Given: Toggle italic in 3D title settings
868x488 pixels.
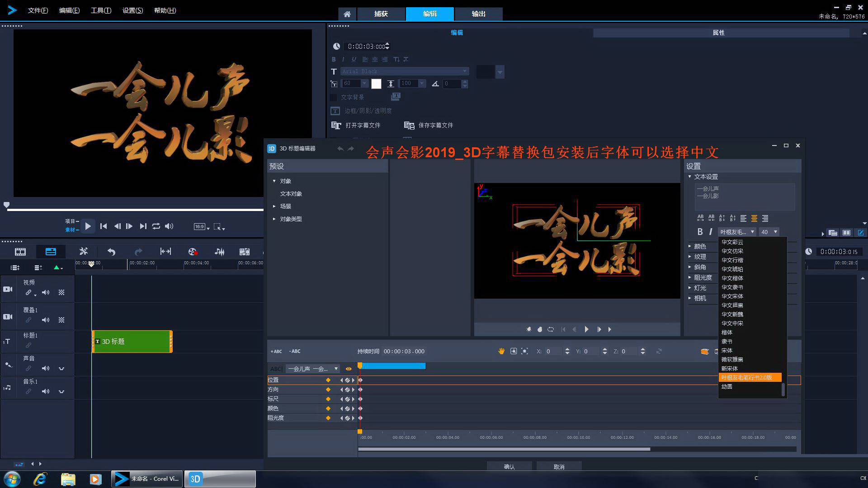Looking at the screenshot, I should 711,232.
